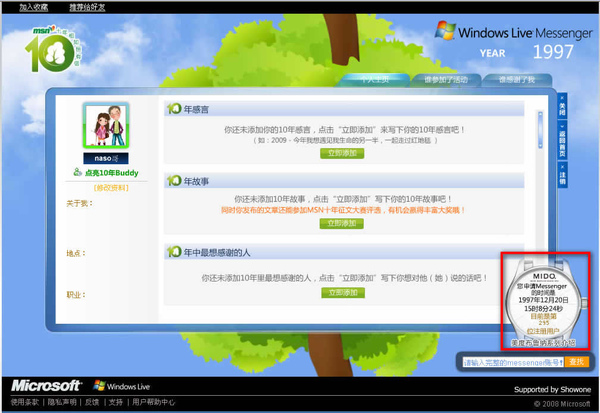Open the 隐私声明 footer link
This screenshot has height=413, width=600.
pos(62,402)
